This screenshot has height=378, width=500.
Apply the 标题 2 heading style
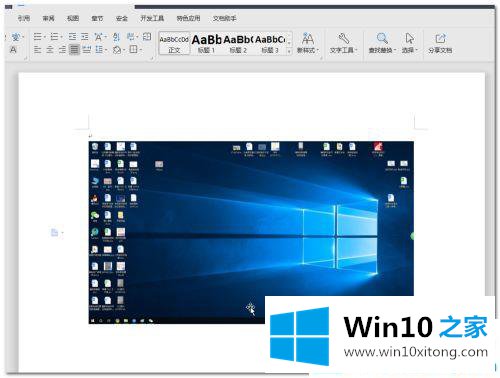coord(238,43)
